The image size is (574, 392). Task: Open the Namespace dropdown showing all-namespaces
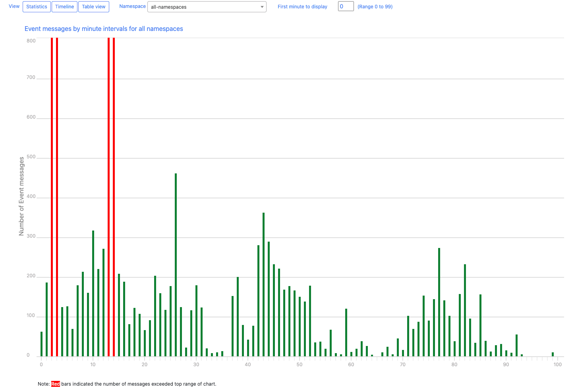point(207,7)
